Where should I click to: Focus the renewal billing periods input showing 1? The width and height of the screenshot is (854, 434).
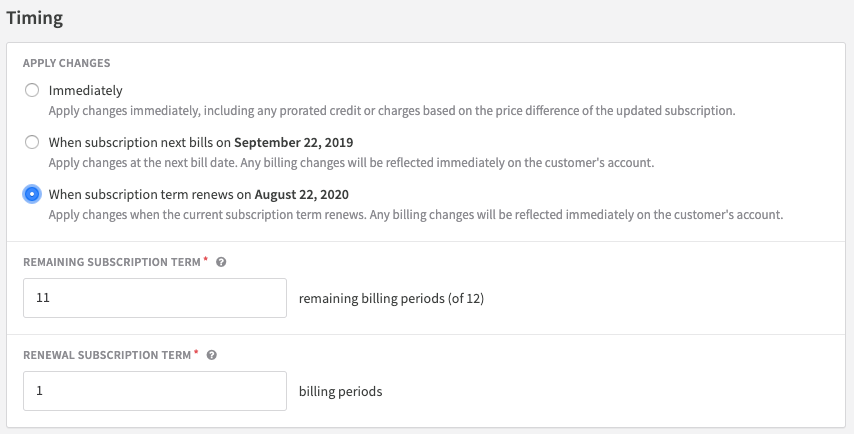tap(155, 391)
